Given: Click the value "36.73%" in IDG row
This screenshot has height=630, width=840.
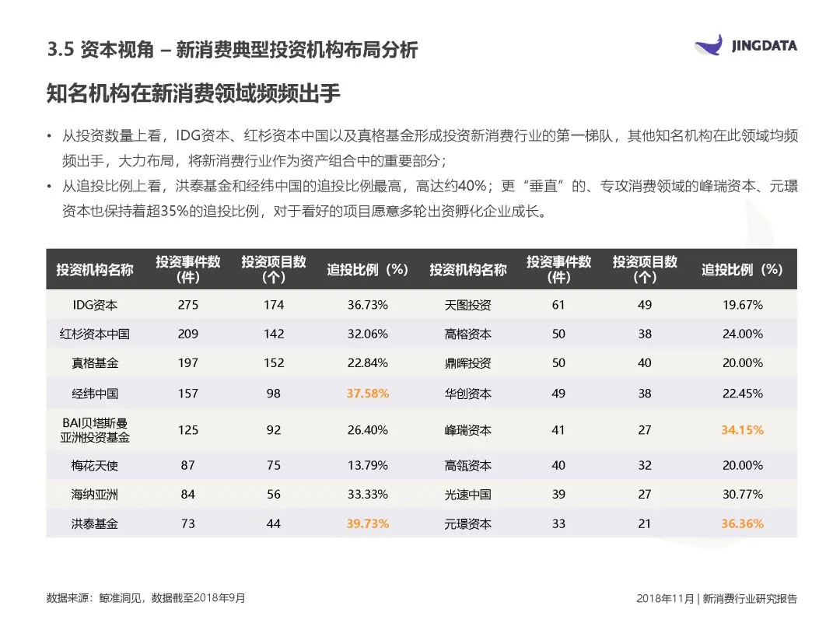Looking at the screenshot, I should (x=367, y=305).
